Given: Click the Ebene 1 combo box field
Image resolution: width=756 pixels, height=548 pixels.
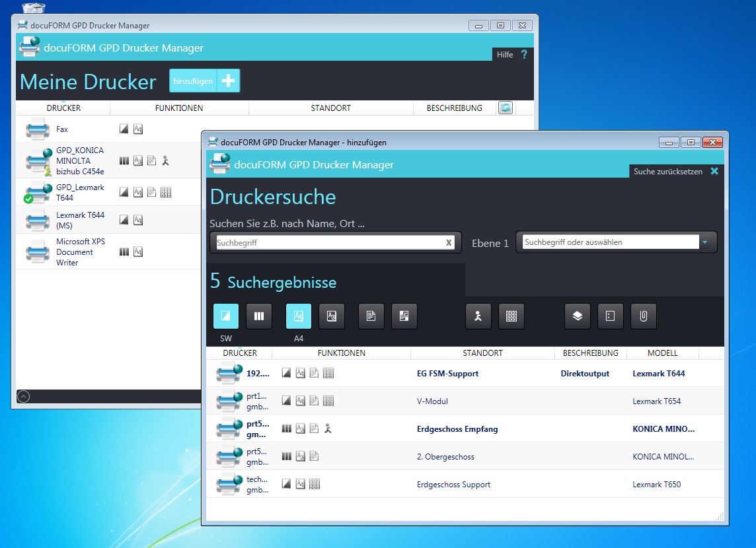Looking at the screenshot, I should click(x=609, y=242).
